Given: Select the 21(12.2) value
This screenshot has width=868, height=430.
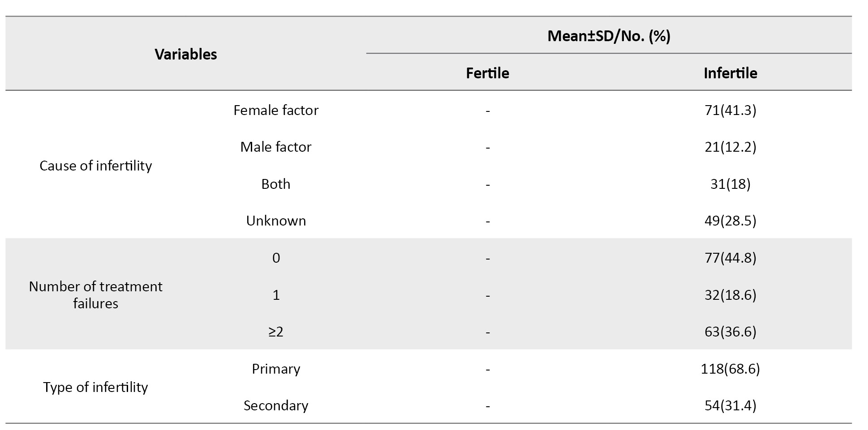Looking at the screenshot, I should 730,147.
